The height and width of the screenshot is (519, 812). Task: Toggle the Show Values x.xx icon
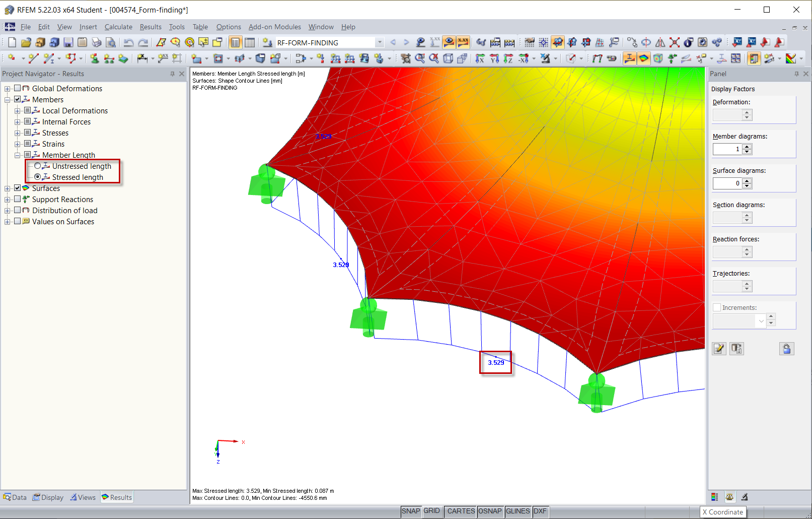point(463,42)
